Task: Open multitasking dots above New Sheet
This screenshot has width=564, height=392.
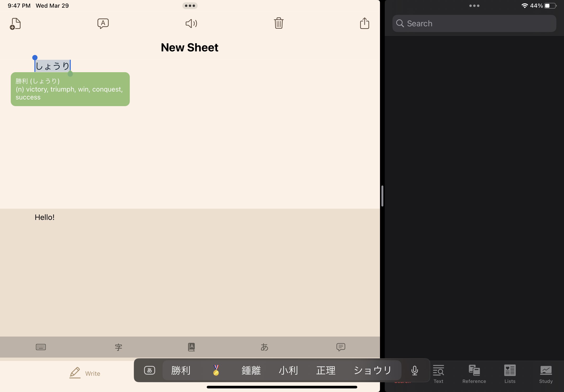Action: (190, 6)
